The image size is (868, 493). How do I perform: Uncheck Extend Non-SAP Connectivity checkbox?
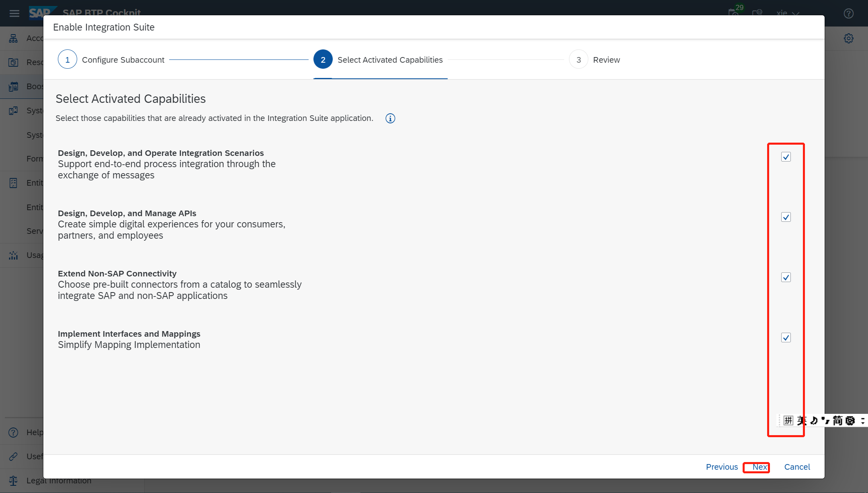click(x=786, y=277)
